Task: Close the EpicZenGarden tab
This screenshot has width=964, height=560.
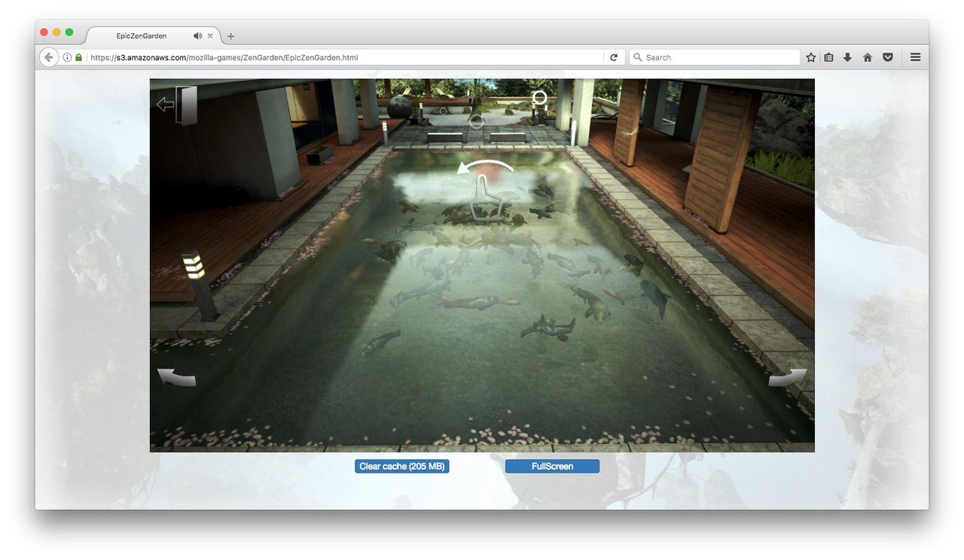Action: point(210,35)
